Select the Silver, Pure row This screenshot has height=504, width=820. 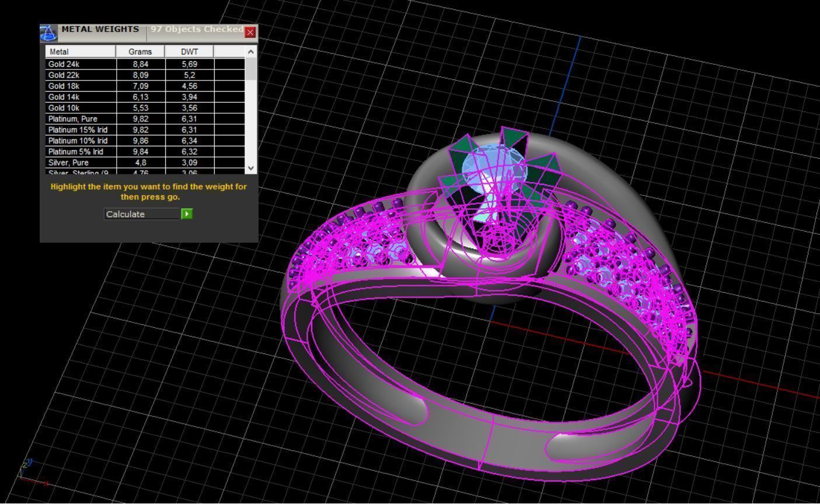click(145, 163)
